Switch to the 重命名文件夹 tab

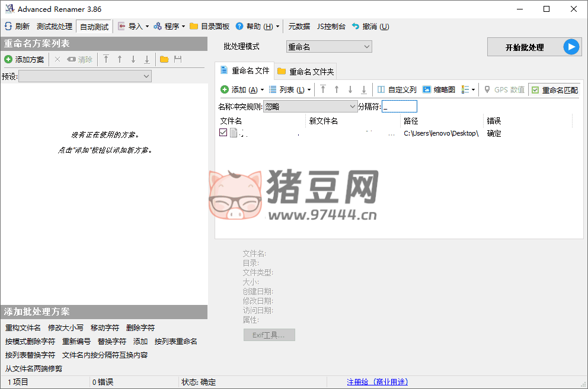(x=306, y=72)
